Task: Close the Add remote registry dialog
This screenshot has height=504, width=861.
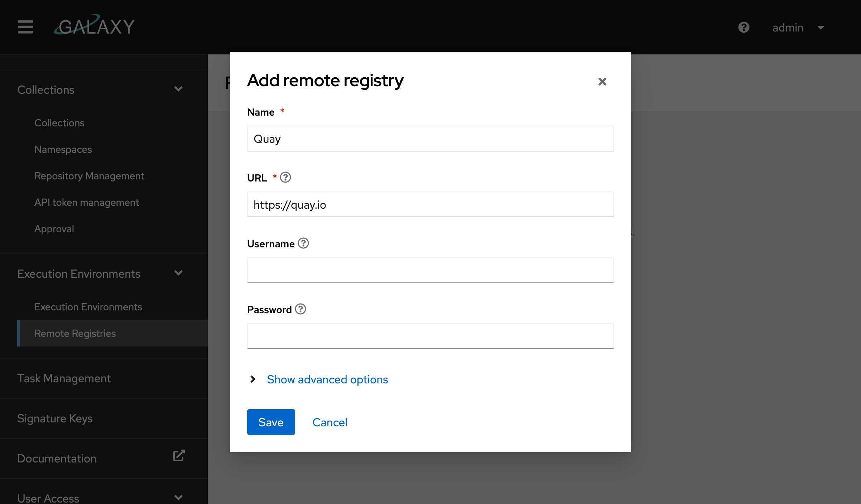Action: pyautogui.click(x=602, y=82)
